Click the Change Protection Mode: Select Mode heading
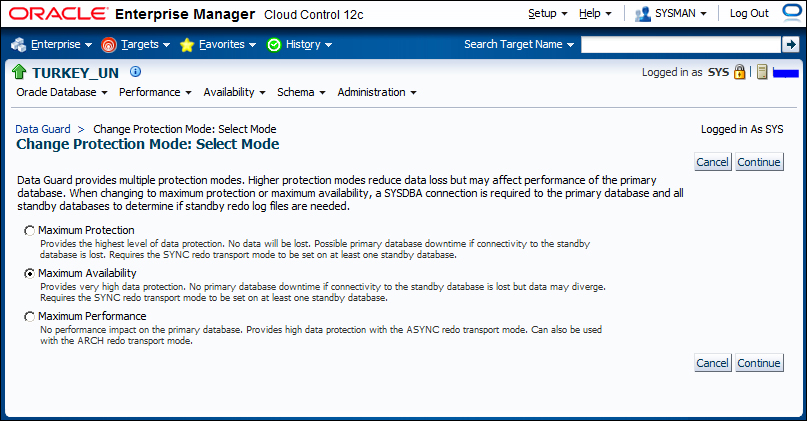The height and width of the screenshot is (421, 807). 148,144
